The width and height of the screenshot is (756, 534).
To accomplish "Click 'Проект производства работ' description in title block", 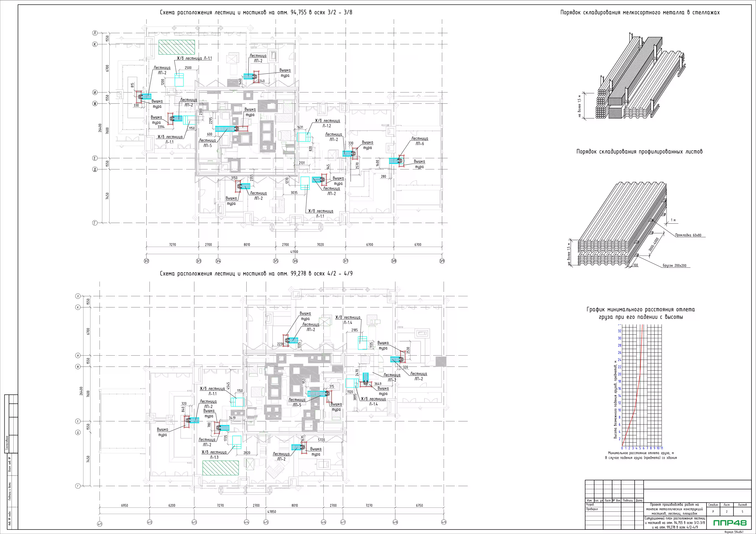I will 674,509.
